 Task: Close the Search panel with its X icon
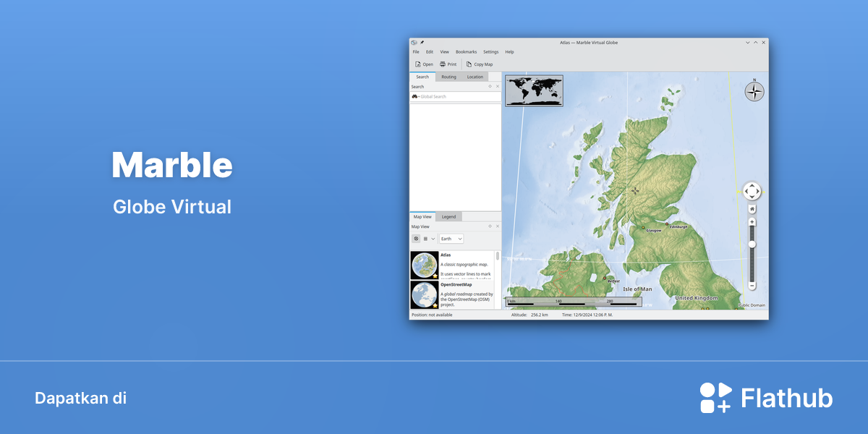point(497,86)
